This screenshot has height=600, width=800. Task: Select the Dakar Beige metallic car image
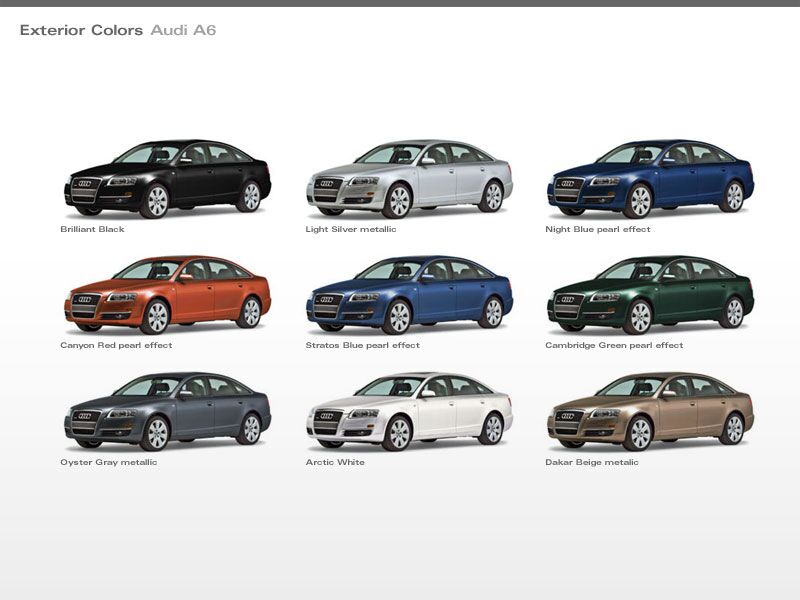coord(651,411)
